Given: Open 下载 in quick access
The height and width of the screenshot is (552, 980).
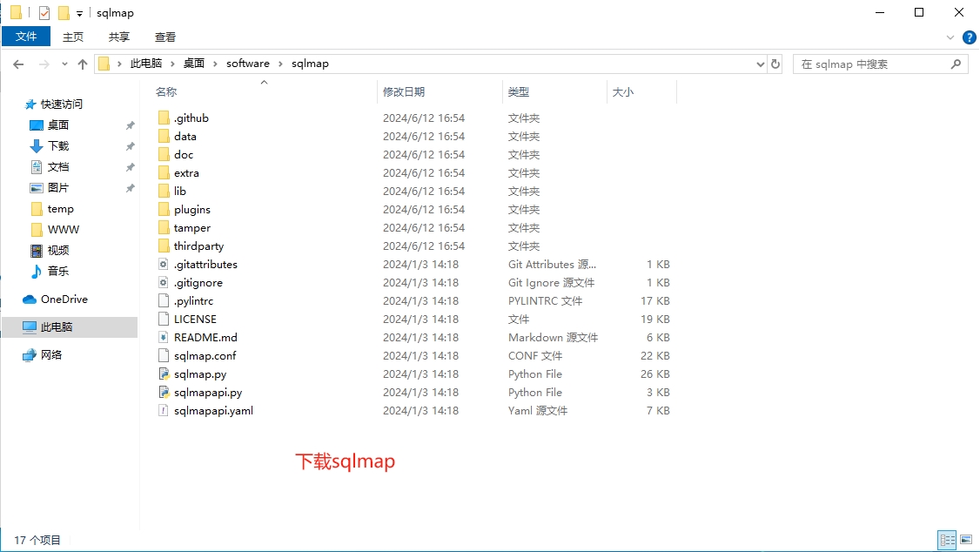Looking at the screenshot, I should click(x=58, y=145).
